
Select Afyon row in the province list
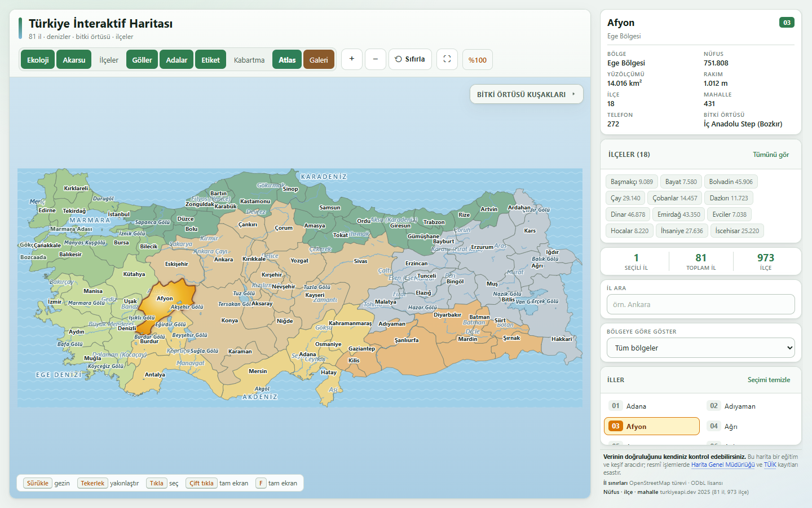652,426
